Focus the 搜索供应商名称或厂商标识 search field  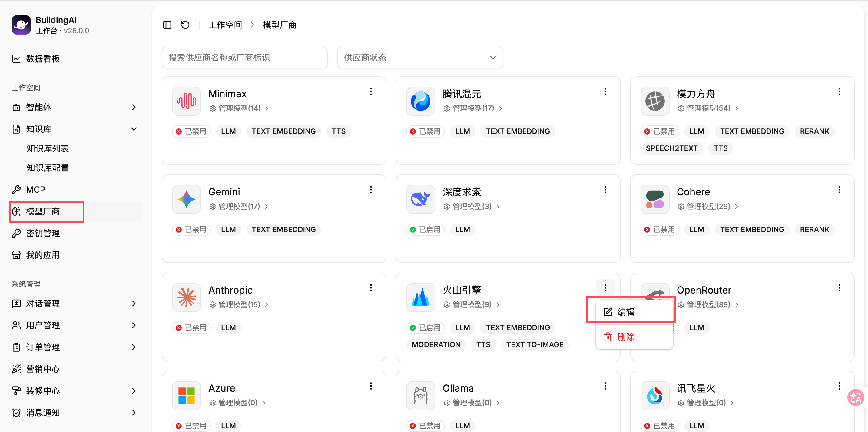point(245,58)
